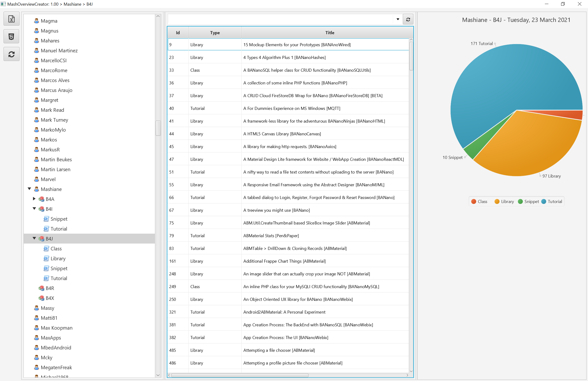Click the left sidebar refresh icon button
Screen dimensions: 588x381
point(11,54)
